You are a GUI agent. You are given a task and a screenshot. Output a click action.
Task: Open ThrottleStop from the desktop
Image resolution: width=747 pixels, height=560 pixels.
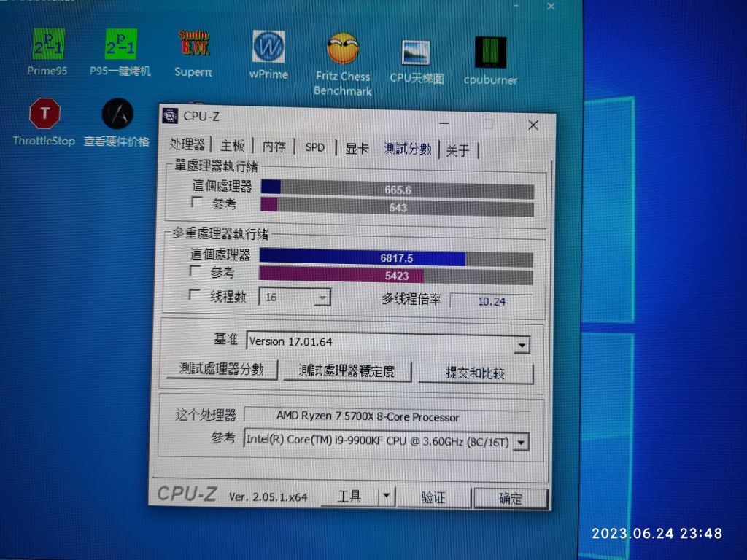45,113
